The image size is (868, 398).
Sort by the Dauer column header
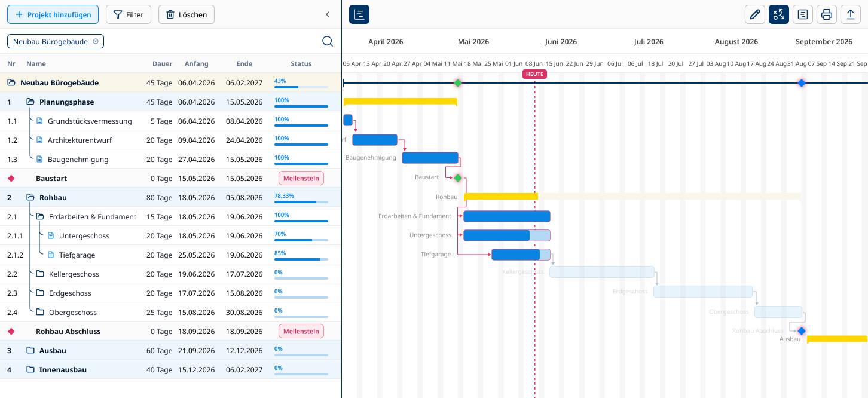click(163, 63)
